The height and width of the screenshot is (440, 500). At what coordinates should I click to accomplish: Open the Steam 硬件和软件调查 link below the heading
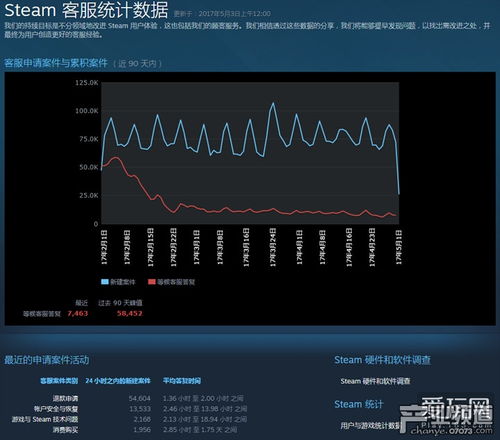[x=375, y=381]
